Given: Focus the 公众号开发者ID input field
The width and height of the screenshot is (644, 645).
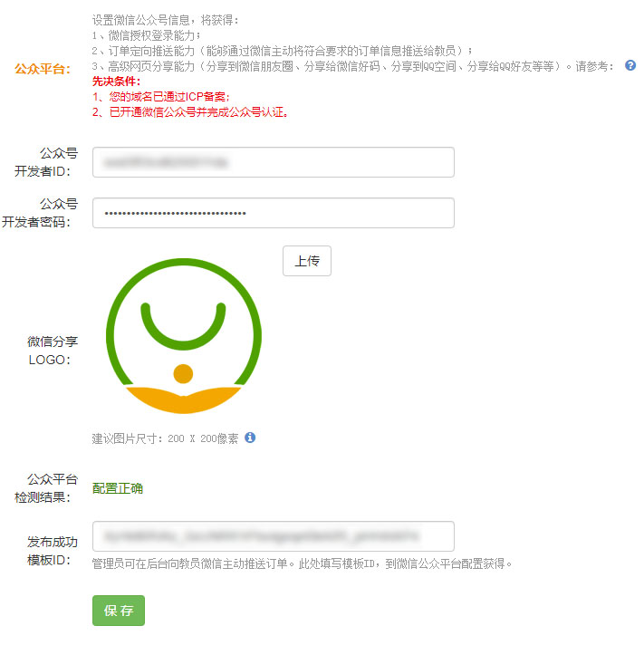Looking at the screenshot, I should [274, 162].
